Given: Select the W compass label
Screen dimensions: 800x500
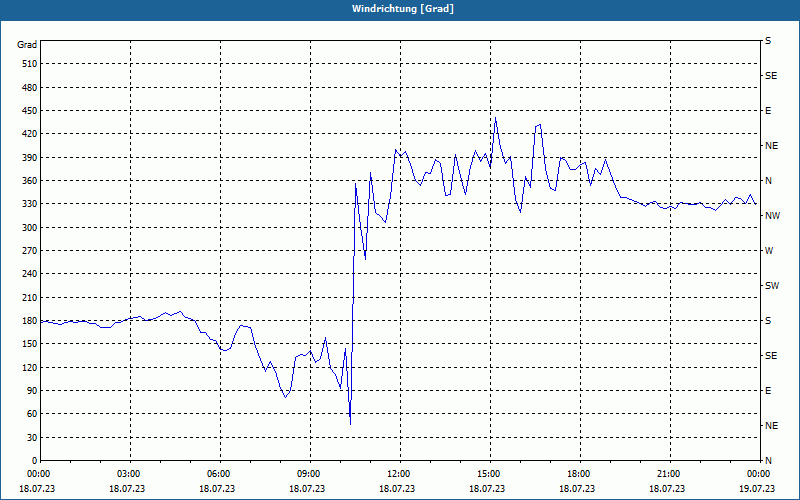Looking at the screenshot, I should [769, 251].
